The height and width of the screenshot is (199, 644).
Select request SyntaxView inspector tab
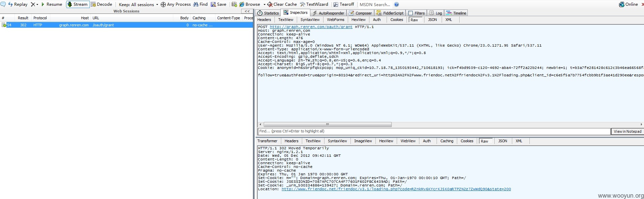pyautogui.click(x=310, y=20)
